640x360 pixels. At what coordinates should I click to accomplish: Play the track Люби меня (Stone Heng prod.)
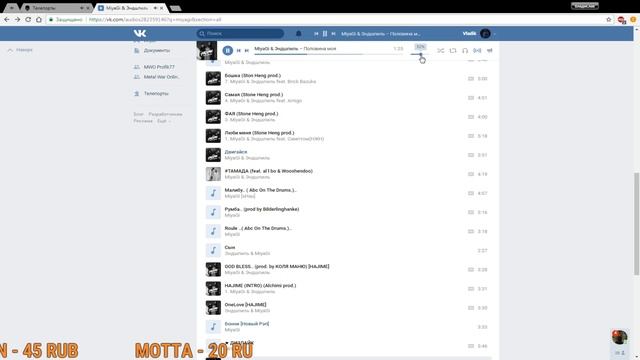click(347, 136)
